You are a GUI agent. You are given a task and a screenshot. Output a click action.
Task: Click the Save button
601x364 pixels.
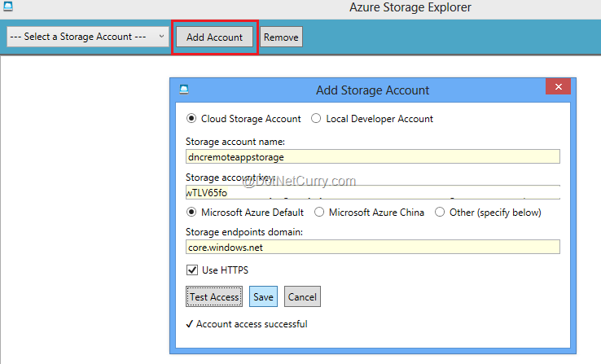[x=263, y=296]
